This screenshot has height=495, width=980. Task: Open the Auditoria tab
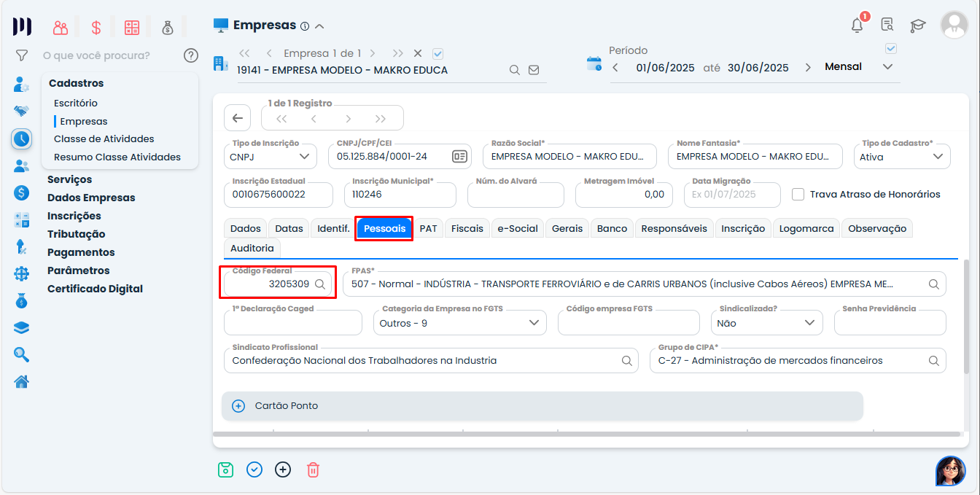tap(252, 248)
